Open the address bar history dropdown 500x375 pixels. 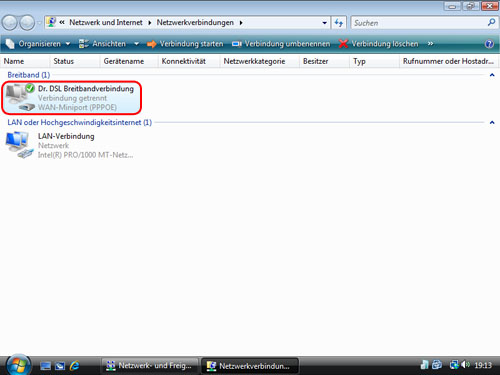click(x=324, y=23)
